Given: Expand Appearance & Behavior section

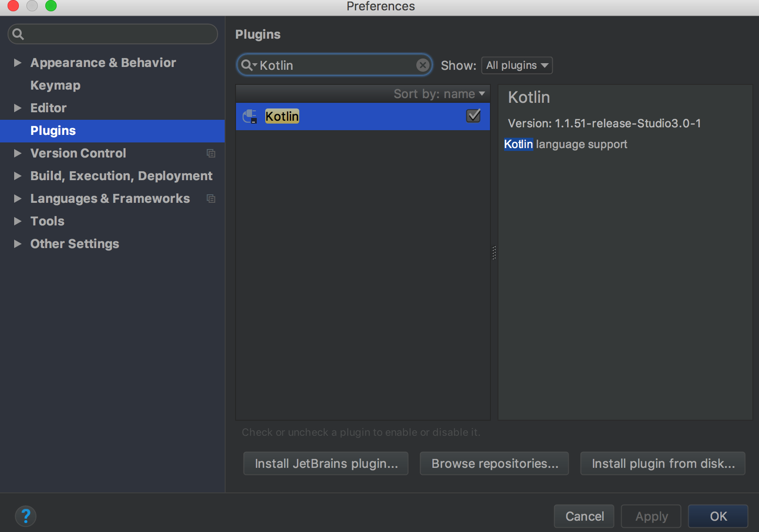Looking at the screenshot, I should pyautogui.click(x=17, y=63).
